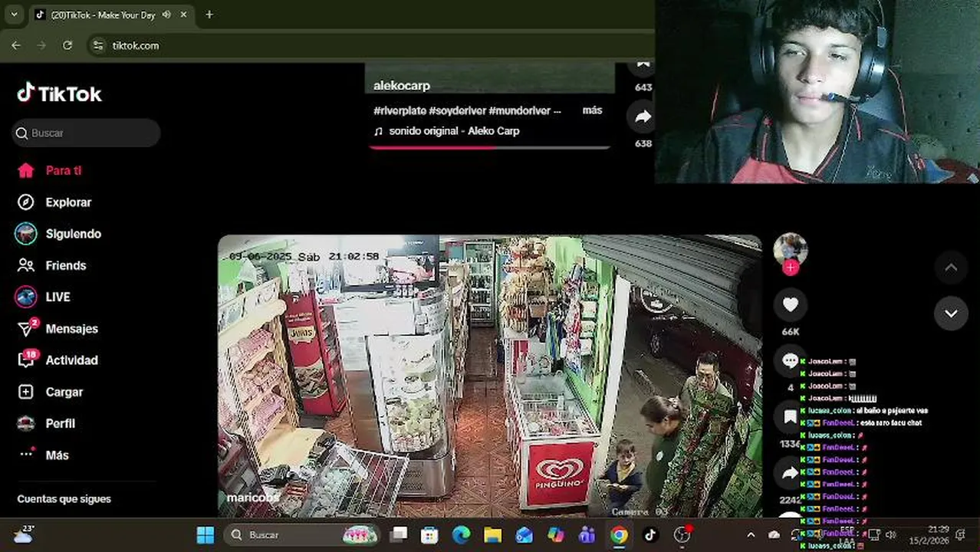Go to Perfil page
The image size is (980, 552).
(x=46, y=423)
